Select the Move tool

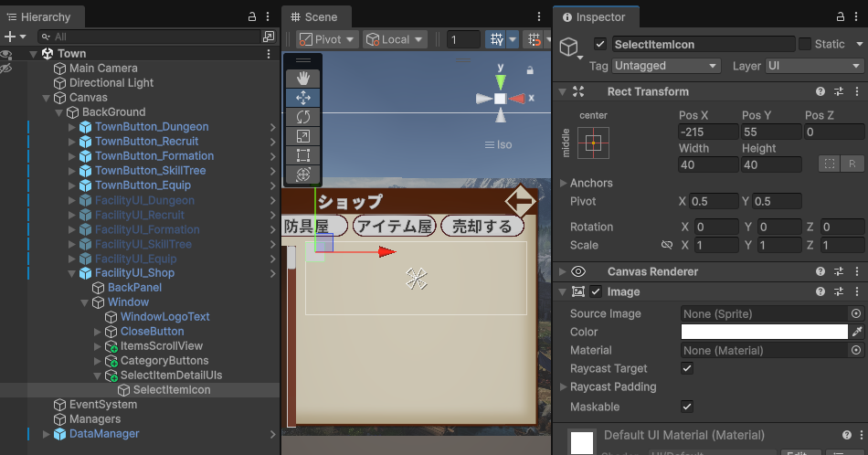point(303,98)
